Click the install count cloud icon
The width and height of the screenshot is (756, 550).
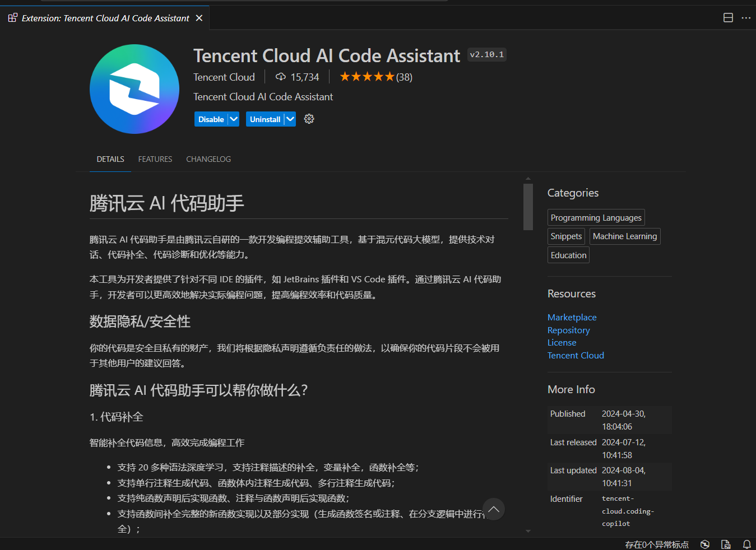(281, 77)
